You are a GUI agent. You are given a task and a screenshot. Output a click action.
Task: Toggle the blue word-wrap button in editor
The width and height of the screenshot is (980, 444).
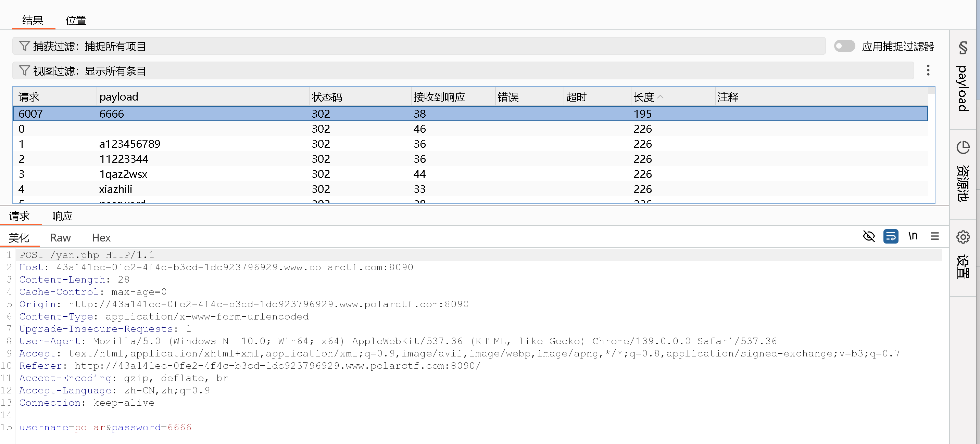[891, 236]
